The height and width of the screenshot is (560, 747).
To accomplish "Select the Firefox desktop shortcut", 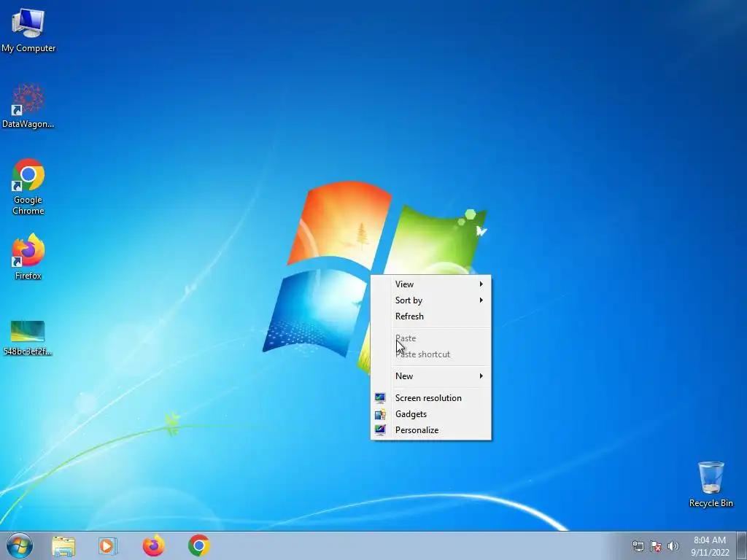I will tap(28, 256).
